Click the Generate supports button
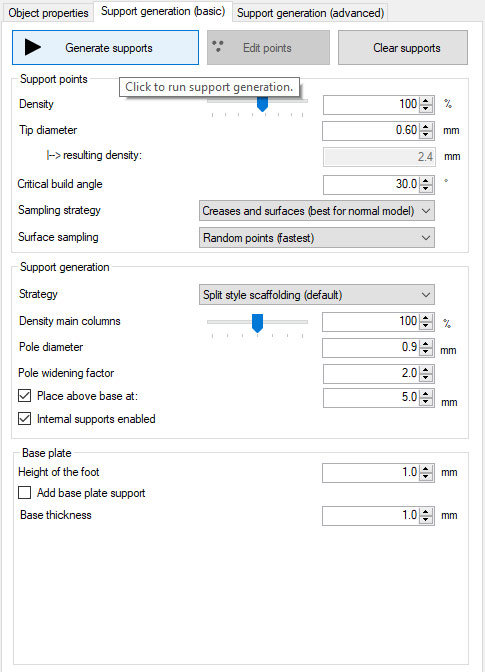The image size is (485, 672). 105,48
